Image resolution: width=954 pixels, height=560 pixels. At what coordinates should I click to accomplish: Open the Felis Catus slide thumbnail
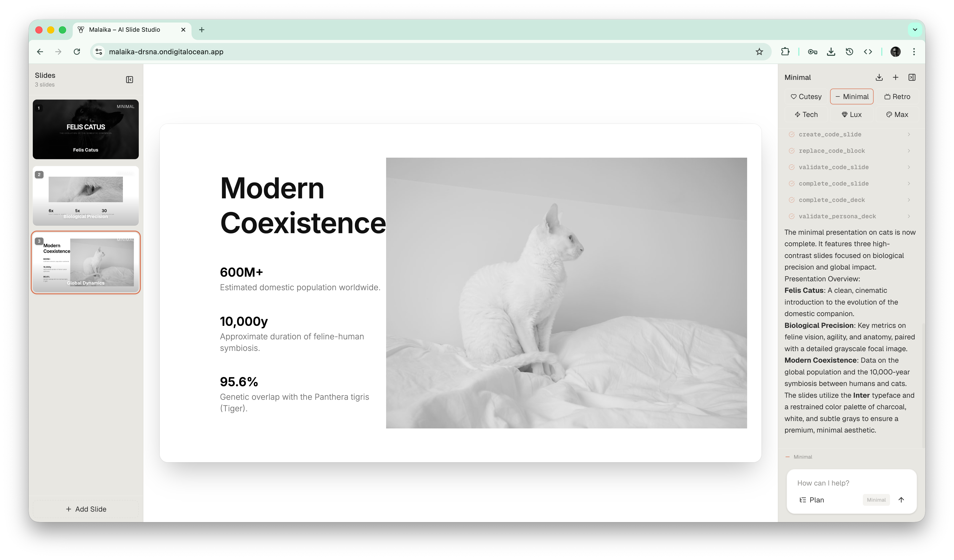pos(86,130)
